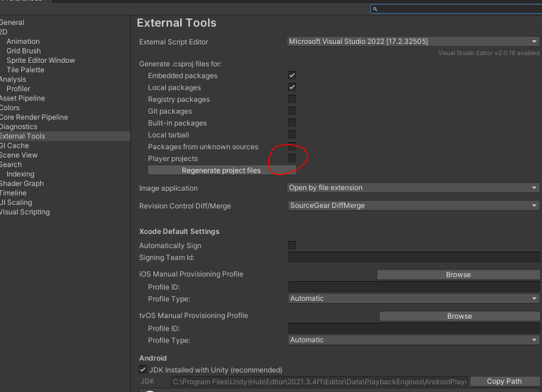Screen dimensions: 542x392
Task: Open the Image application dropdown
Action: 412,189
